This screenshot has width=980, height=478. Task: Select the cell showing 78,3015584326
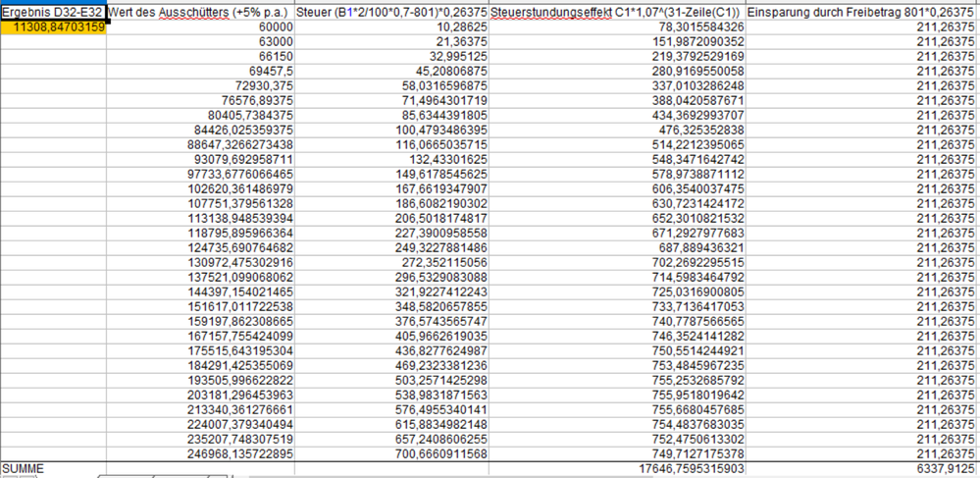(x=616, y=27)
